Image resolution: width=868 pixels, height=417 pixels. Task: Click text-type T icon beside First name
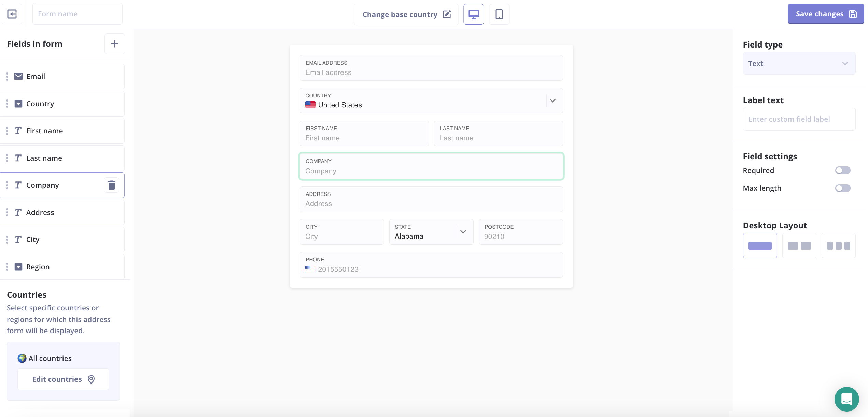[x=18, y=131]
